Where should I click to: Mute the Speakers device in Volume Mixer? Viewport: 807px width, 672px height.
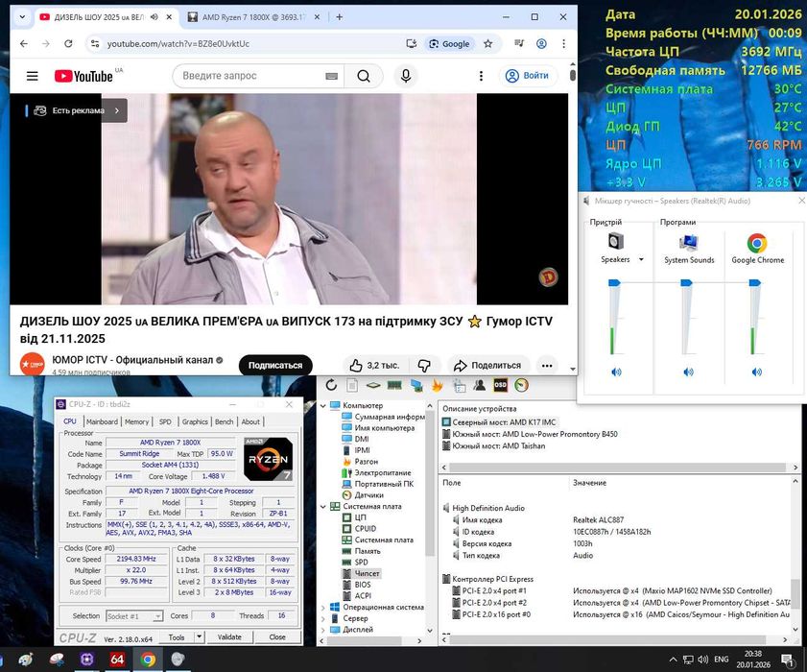pyautogui.click(x=615, y=372)
